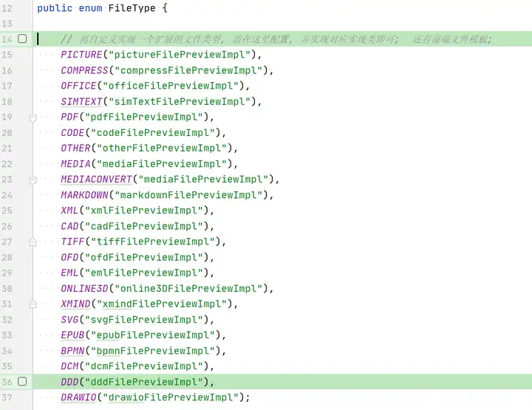Click the OFD enum constant
The width and height of the screenshot is (532, 410).
(69, 257)
